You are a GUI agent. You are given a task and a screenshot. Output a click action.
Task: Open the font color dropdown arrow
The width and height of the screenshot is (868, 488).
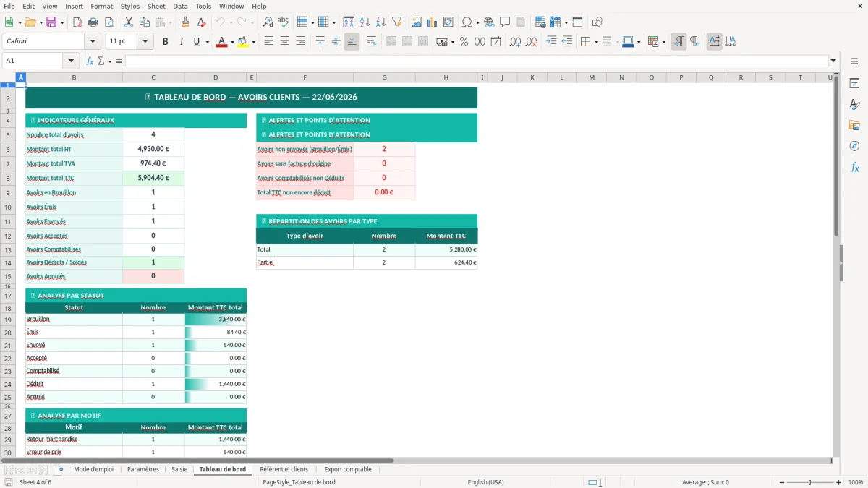(x=232, y=42)
